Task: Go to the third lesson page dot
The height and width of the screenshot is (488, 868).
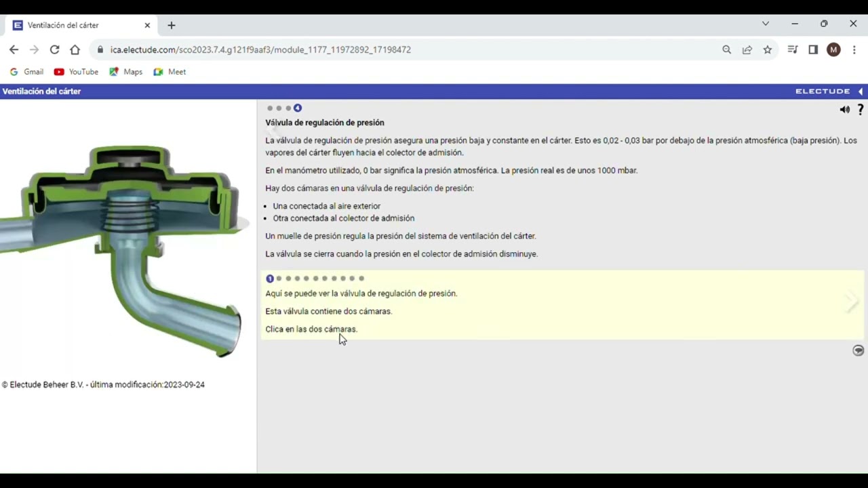Action: [x=288, y=108]
